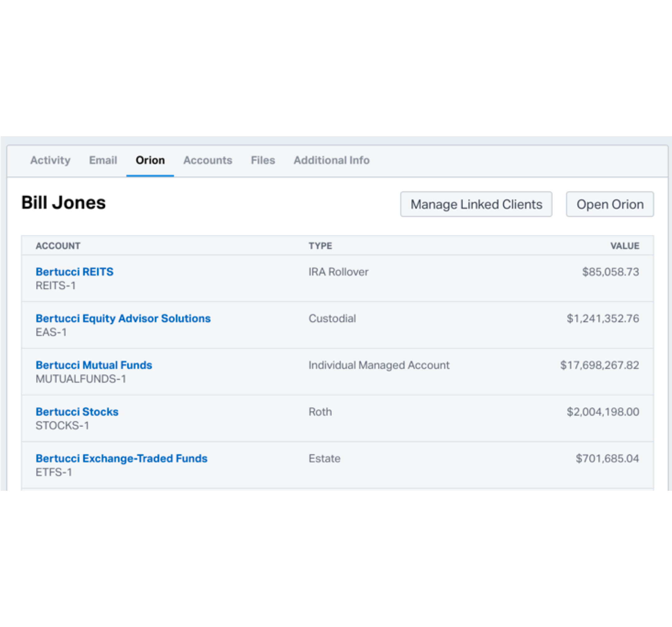Open the Bertucci Mutual Funds link

(x=94, y=365)
